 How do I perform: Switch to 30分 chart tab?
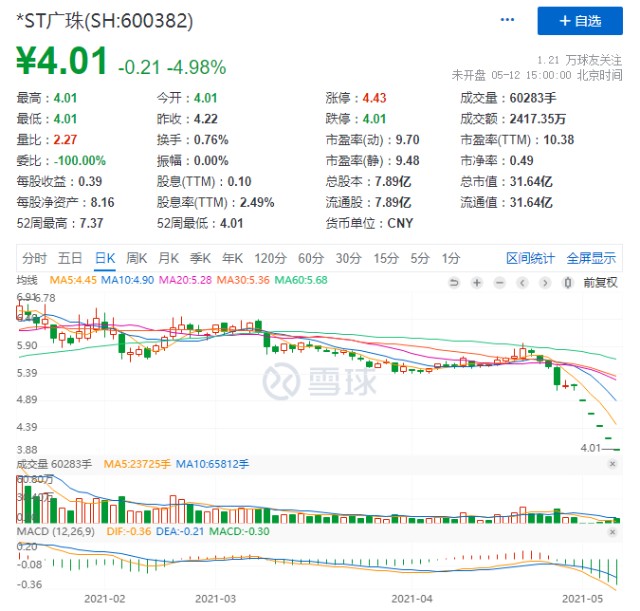coord(349,258)
